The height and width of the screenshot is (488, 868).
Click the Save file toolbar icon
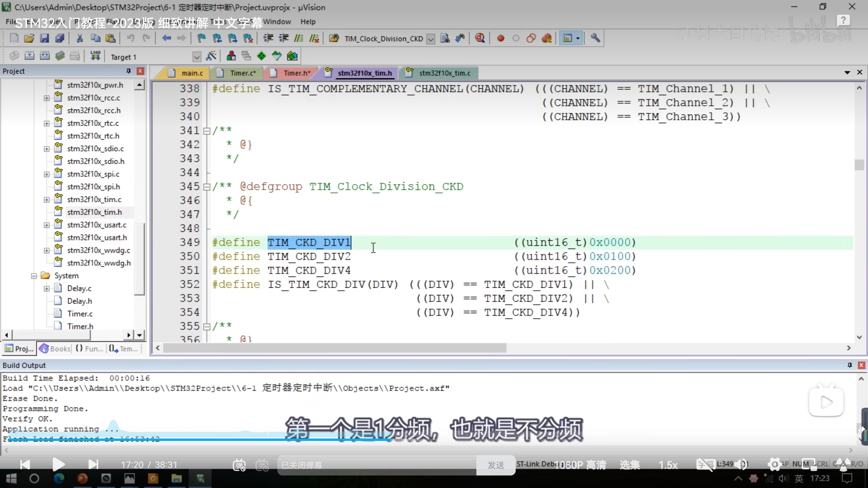[x=44, y=38]
